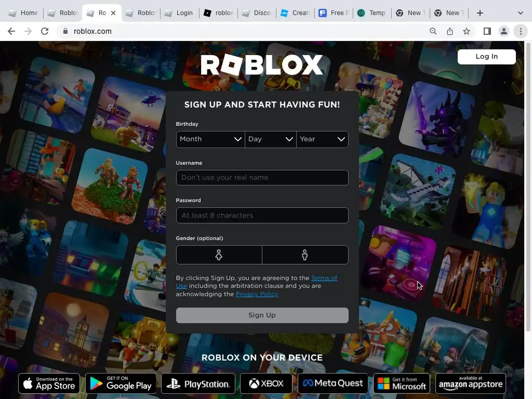Switch to the roblox tab with black icon
The height and width of the screenshot is (399, 532).
(218, 13)
